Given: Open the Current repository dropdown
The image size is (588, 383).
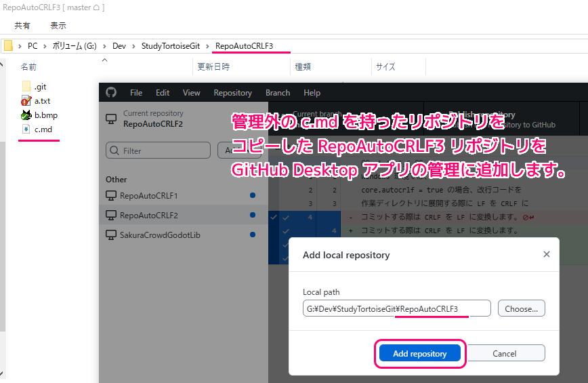Looking at the screenshot, I should tap(152, 119).
